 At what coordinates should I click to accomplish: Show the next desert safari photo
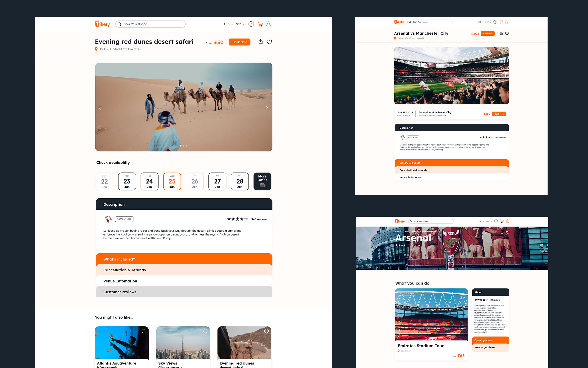pos(266,108)
